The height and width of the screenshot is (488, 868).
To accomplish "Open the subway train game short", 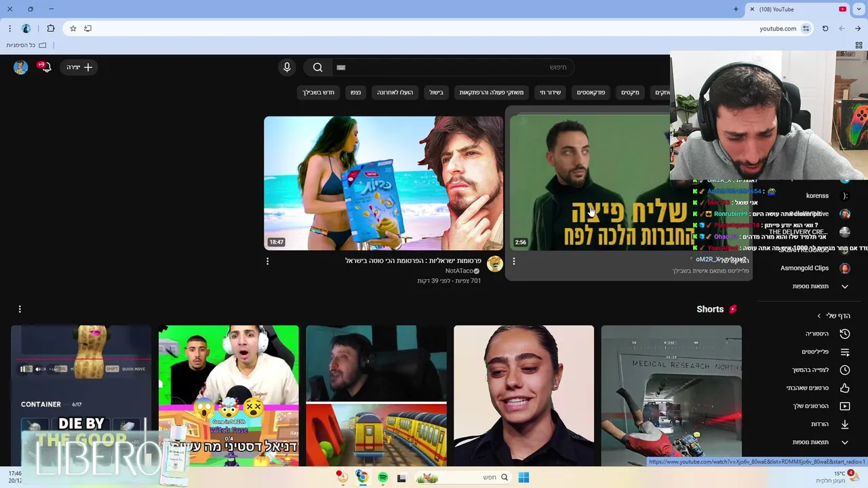I will 376,396.
